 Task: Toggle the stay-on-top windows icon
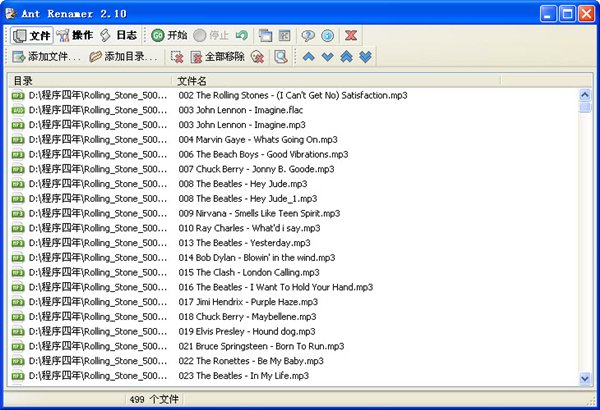coord(265,36)
